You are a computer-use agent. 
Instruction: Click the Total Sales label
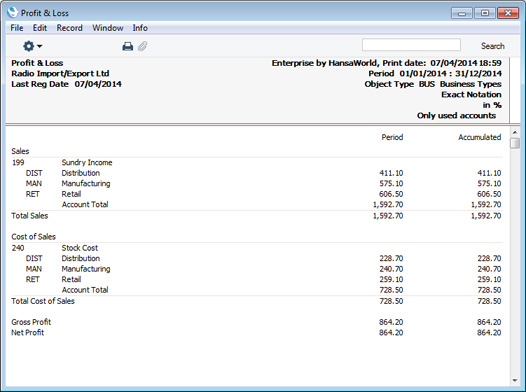tap(30, 216)
